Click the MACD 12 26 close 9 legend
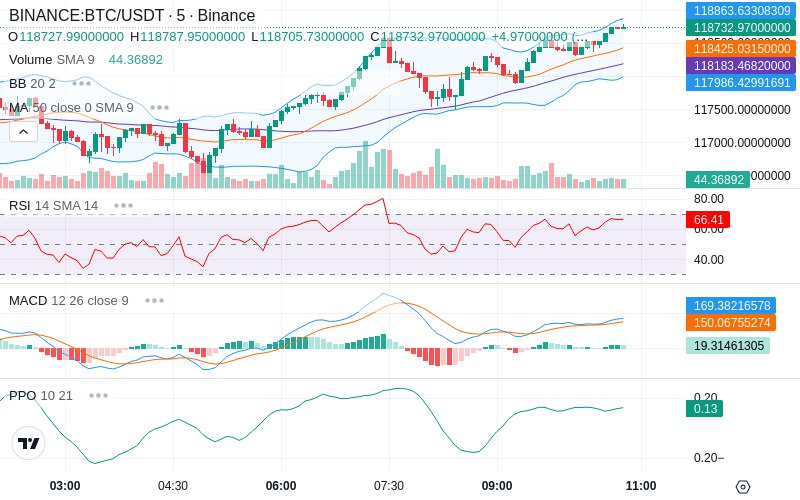This screenshot has height=500, width=800. coord(69,301)
